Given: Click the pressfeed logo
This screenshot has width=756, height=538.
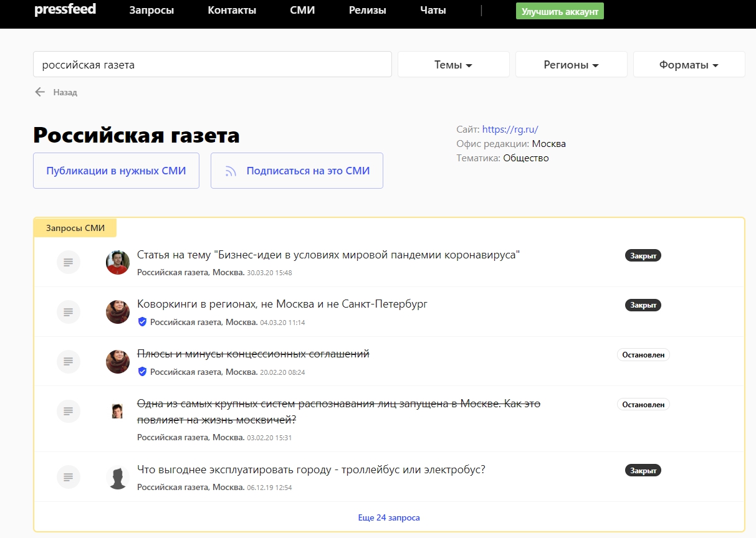Looking at the screenshot, I should click(65, 10).
